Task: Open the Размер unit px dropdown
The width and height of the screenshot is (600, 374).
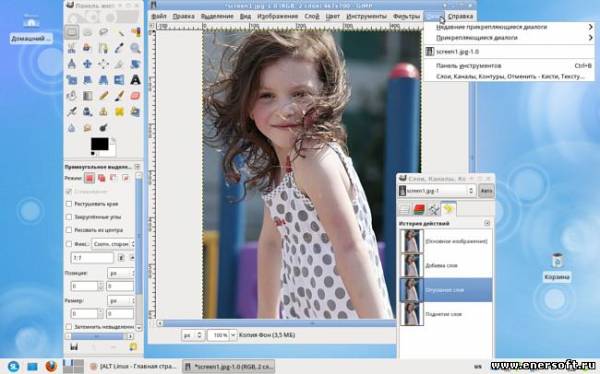Action: (x=121, y=301)
